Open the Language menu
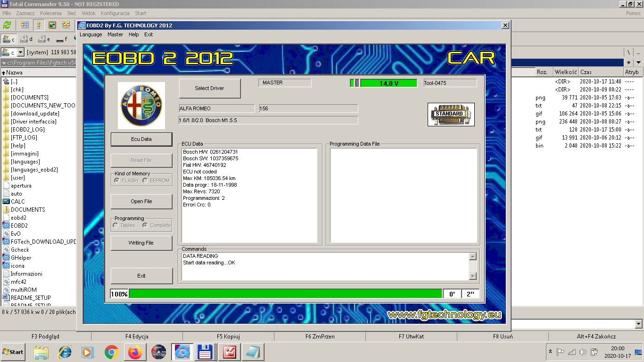Screen dimensions: 644x362 [91, 34]
